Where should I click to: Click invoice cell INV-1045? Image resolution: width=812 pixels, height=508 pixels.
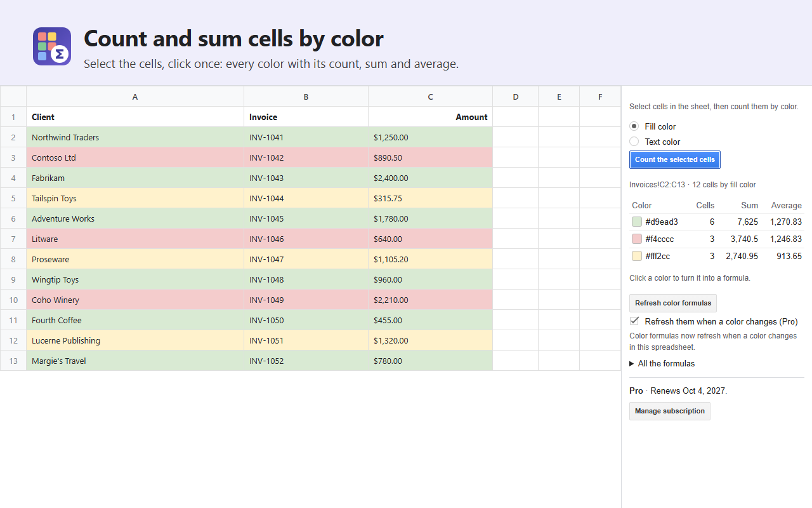coord(306,218)
